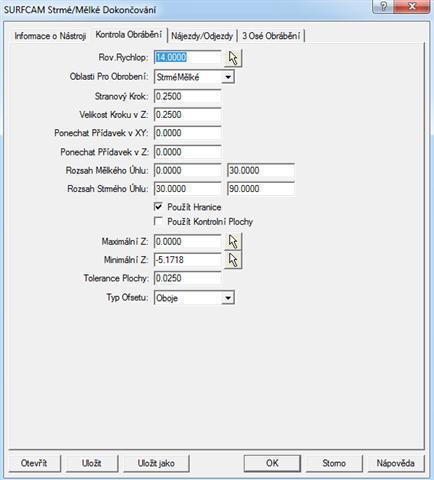The image size is (434, 480).
Task: Switch to the Informace o Nástroji tab
Action: point(50,36)
